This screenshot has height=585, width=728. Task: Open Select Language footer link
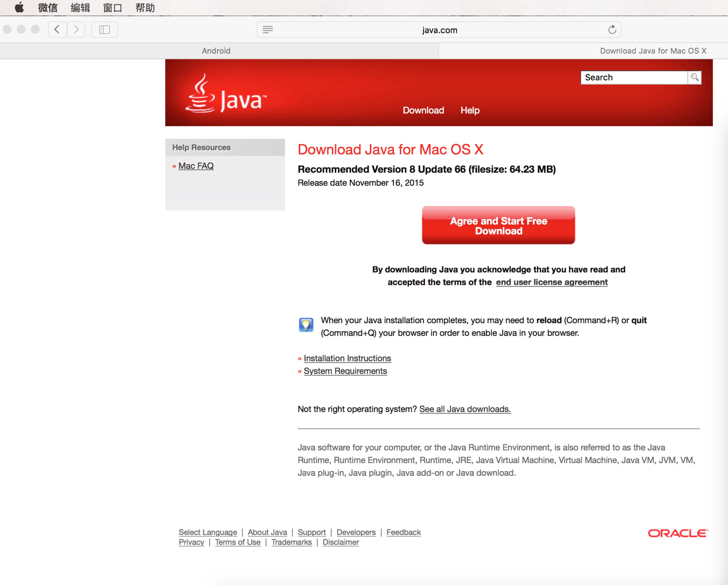click(208, 532)
